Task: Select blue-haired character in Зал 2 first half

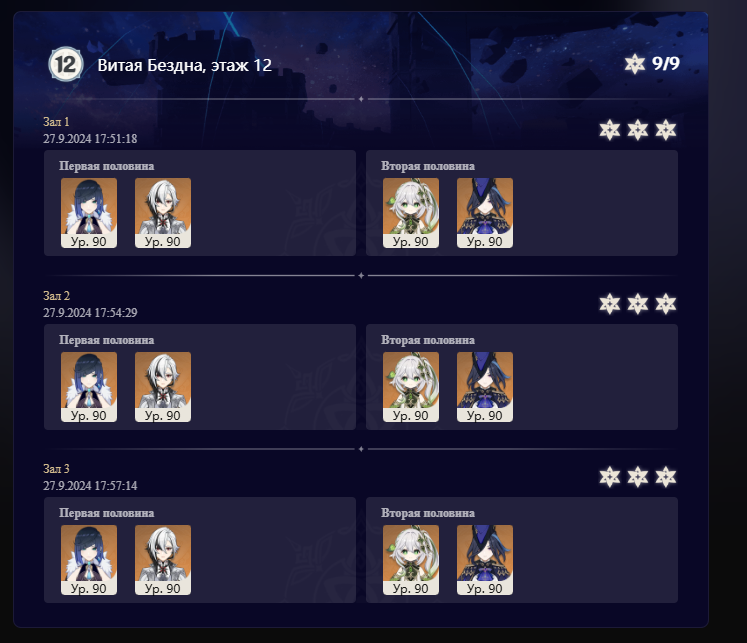Action: 89,387
